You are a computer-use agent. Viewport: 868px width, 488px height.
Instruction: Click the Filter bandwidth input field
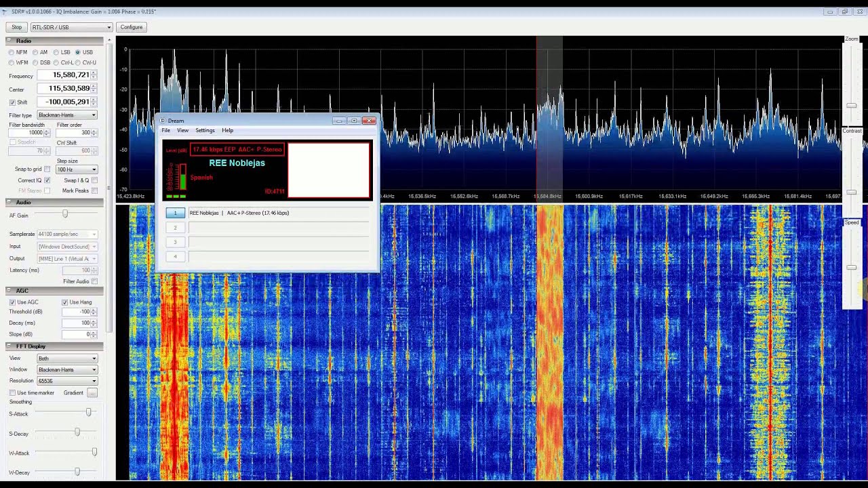(27, 133)
